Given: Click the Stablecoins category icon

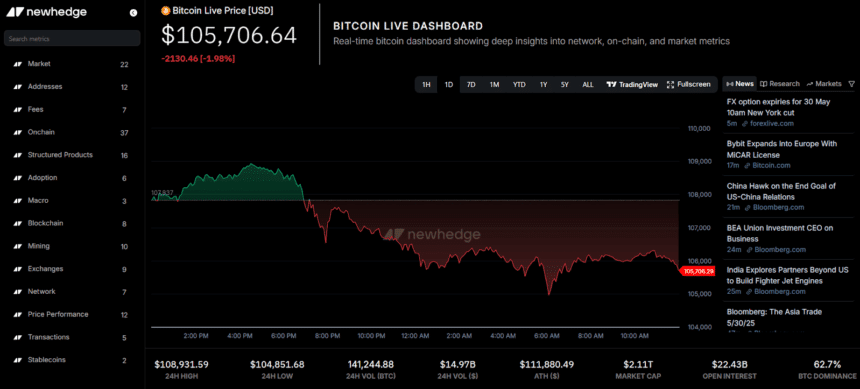Looking at the screenshot, I should 17,360.
